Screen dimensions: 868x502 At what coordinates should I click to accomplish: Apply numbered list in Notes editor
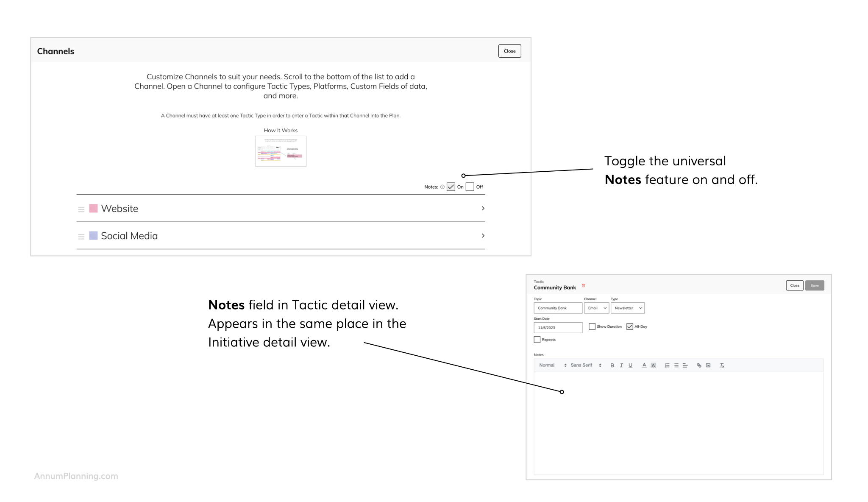tap(667, 365)
